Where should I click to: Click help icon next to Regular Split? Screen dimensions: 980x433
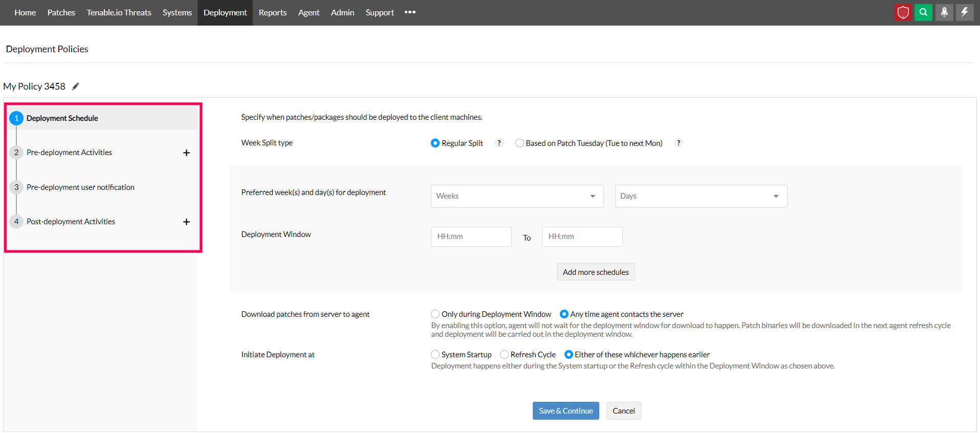point(499,143)
